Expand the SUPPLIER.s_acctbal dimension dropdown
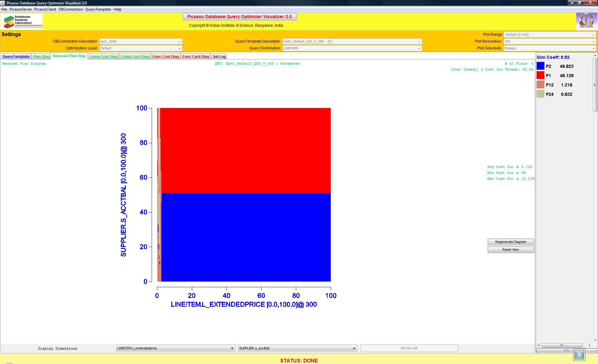Image resolution: width=598 pixels, height=364 pixels. click(297, 348)
